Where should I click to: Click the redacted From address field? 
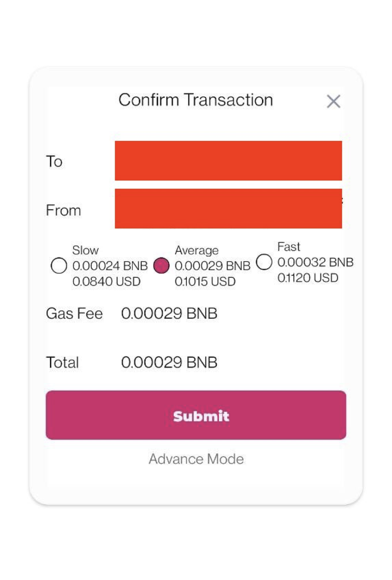(x=228, y=208)
